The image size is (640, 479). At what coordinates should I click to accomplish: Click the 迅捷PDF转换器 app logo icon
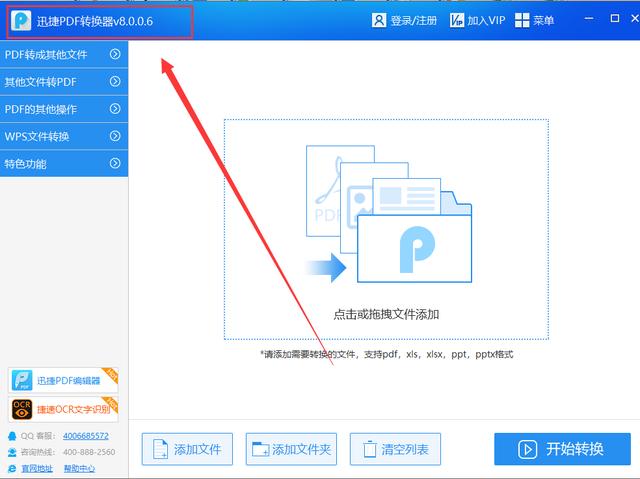point(21,20)
